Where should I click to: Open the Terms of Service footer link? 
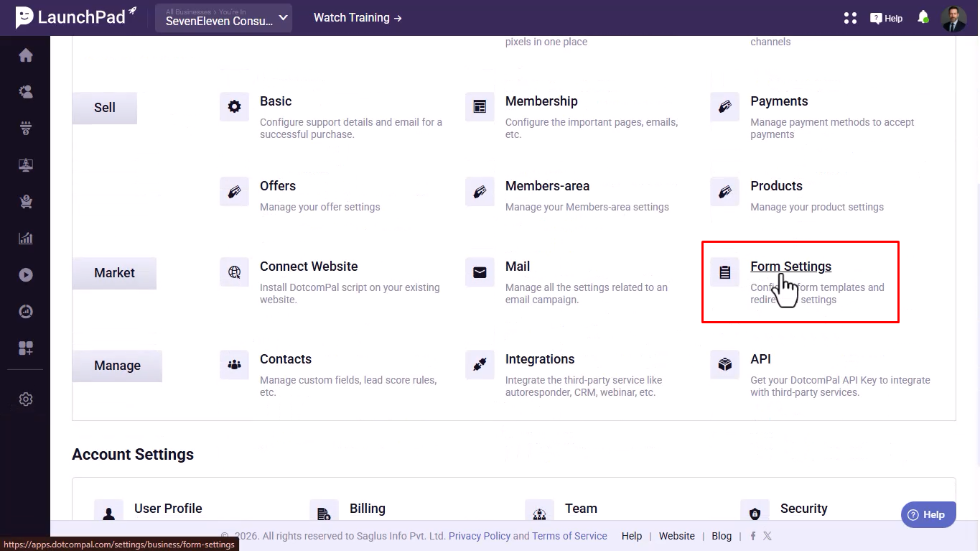(569, 536)
